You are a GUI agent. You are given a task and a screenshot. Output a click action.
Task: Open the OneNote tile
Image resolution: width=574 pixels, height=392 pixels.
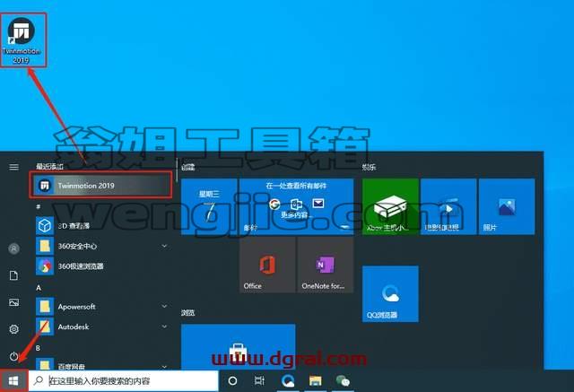(326, 265)
